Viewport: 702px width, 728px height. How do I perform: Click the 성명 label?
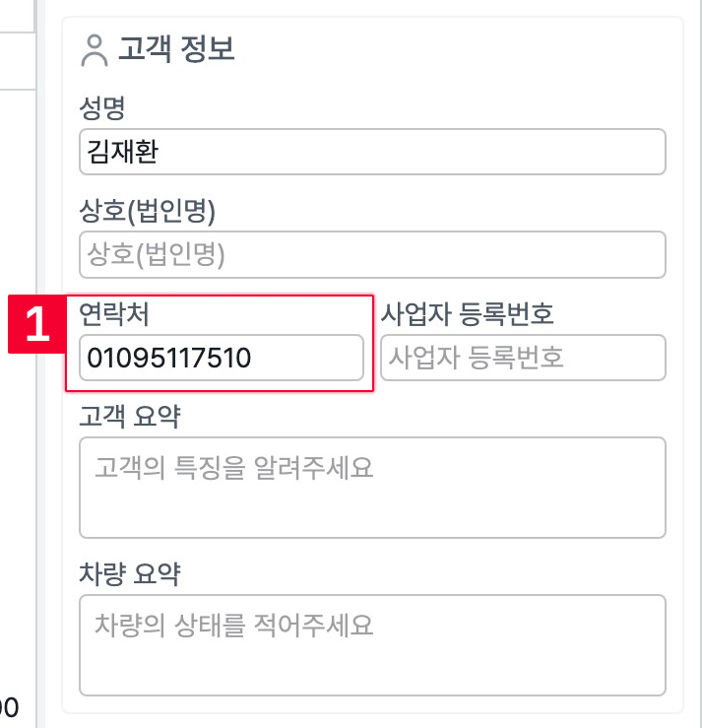tap(100, 106)
